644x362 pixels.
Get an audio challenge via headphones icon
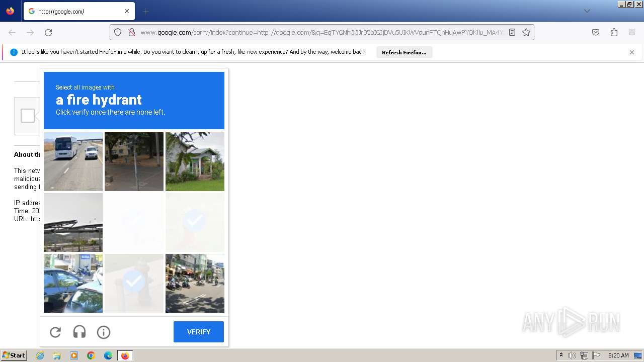79,332
